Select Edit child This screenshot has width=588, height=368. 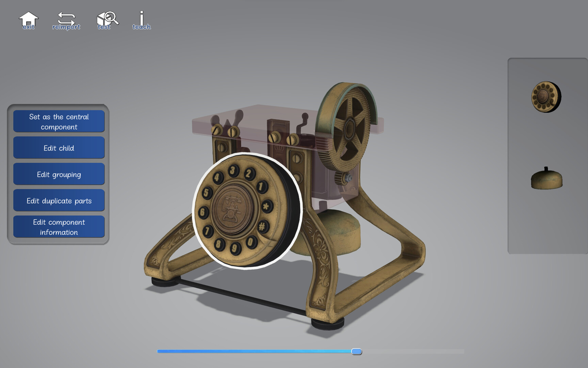click(x=59, y=148)
